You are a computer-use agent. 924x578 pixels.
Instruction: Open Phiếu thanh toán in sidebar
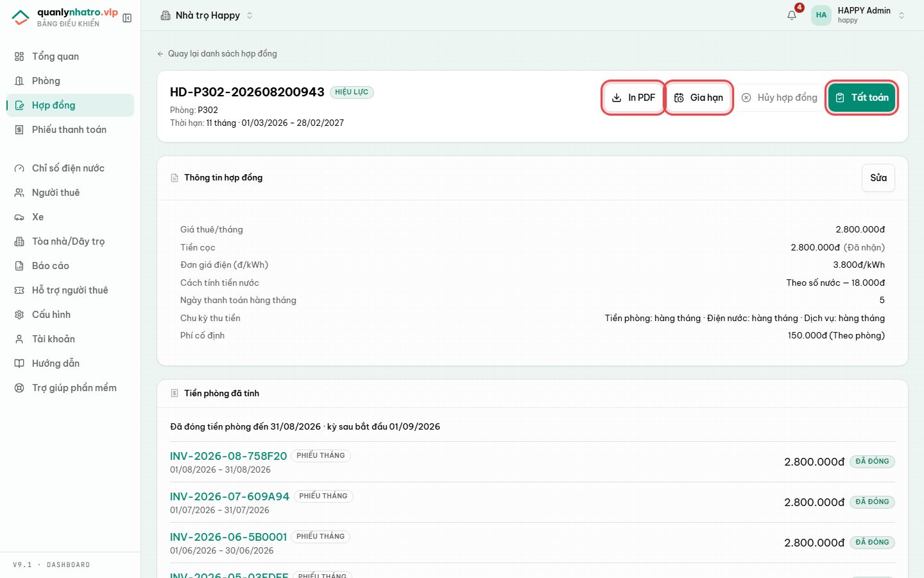click(x=71, y=130)
